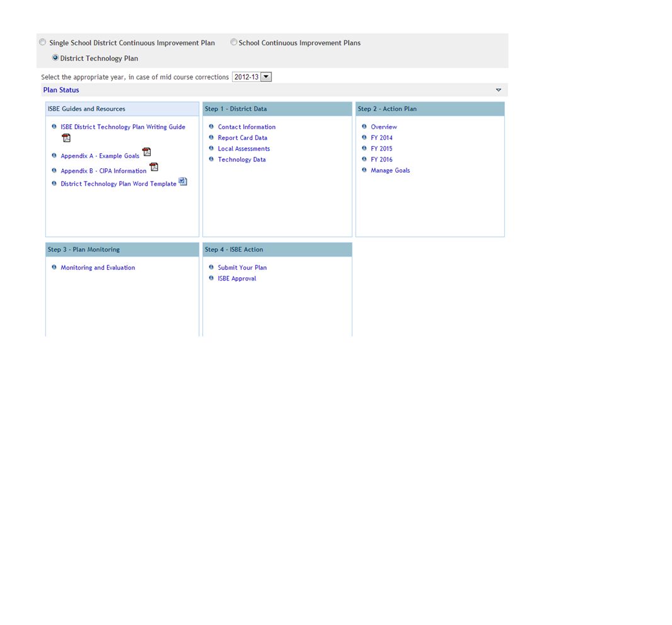Open Report Card Data
Screen dimensions: 672x625
[x=243, y=138]
